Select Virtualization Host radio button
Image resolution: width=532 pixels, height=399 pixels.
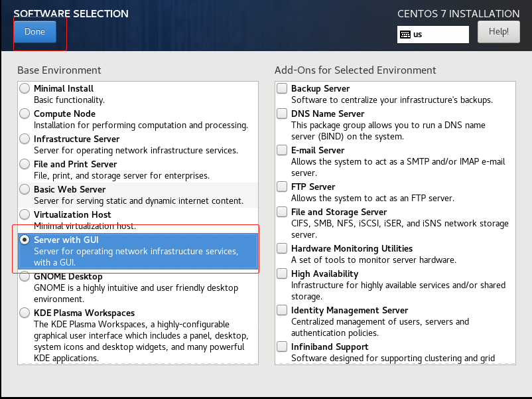click(x=25, y=214)
